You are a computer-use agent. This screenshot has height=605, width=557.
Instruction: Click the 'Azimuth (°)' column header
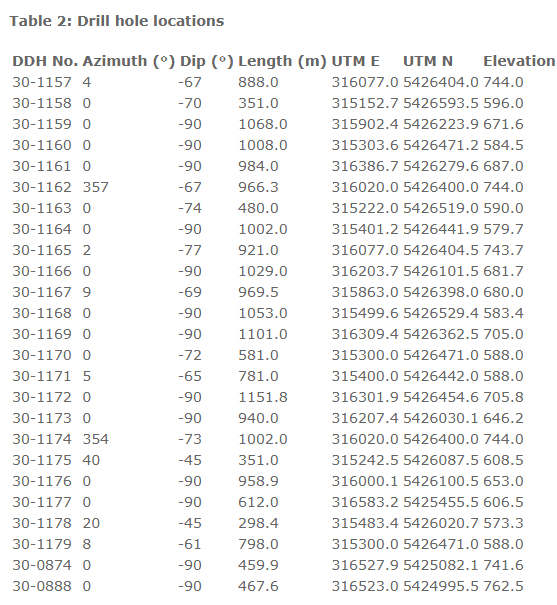pyautogui.click(x=129, y=61)
